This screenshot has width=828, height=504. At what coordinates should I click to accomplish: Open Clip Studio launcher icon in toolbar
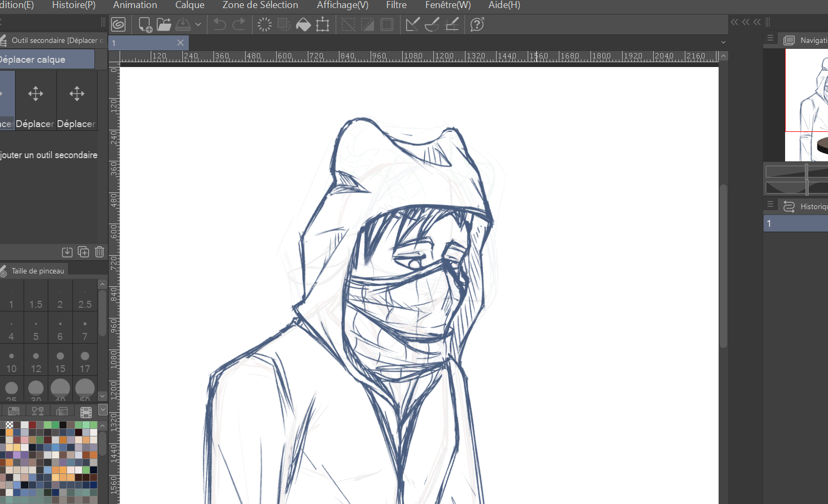118,24
